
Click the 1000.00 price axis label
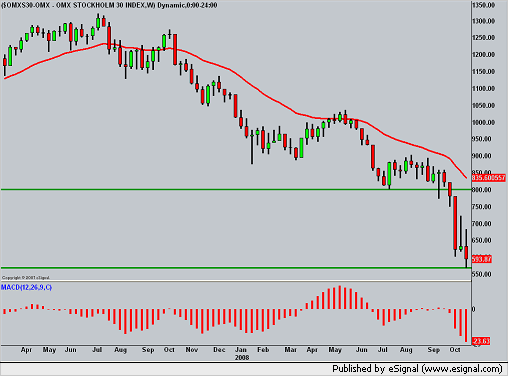click(483, 122)
